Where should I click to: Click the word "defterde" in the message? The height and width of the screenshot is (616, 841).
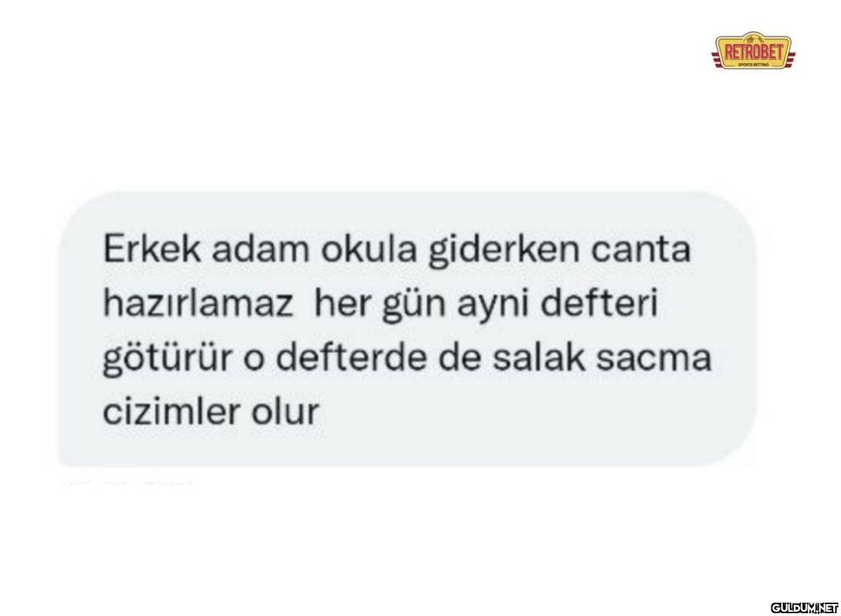[x=353, y=359]
